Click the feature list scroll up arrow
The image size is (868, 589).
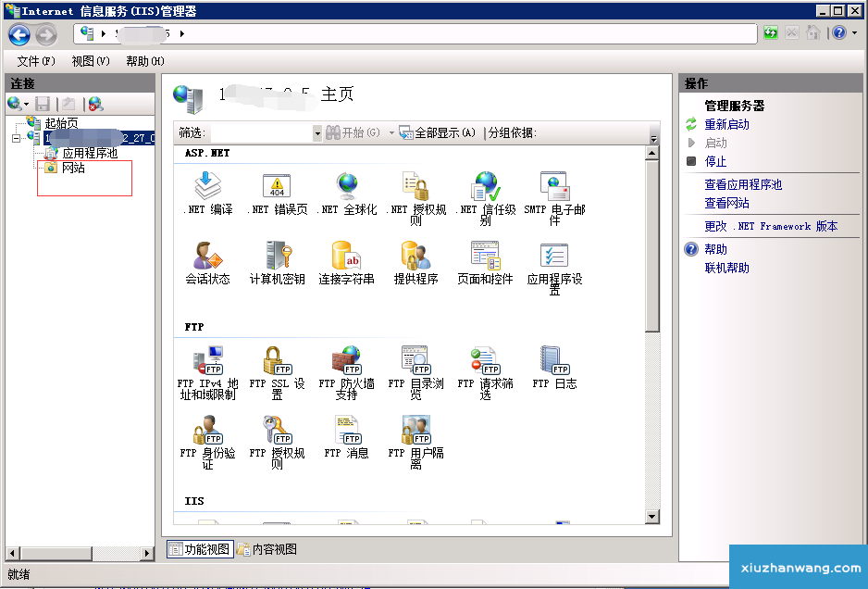652,153
